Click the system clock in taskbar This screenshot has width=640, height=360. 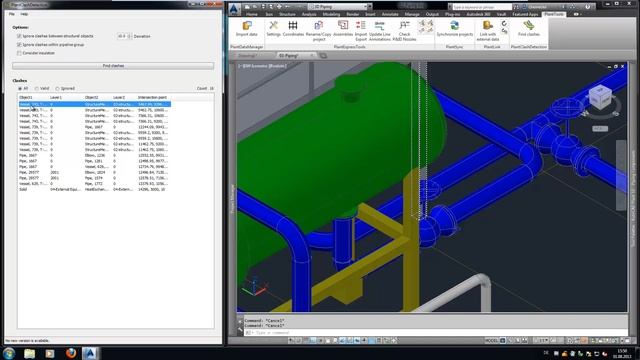click(622, 353)
